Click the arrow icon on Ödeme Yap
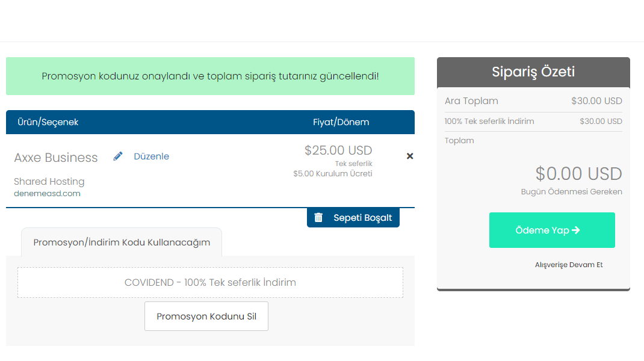 (x=576, y=230)
